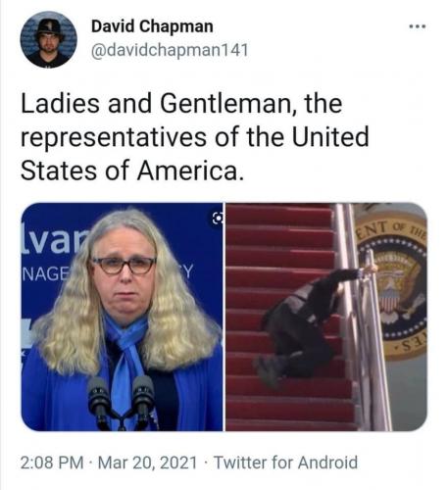Click the tweet text starting 'Ladies and Gentleman'
The width and height of the screenshot is (448, 490).
tap(195, 137)
